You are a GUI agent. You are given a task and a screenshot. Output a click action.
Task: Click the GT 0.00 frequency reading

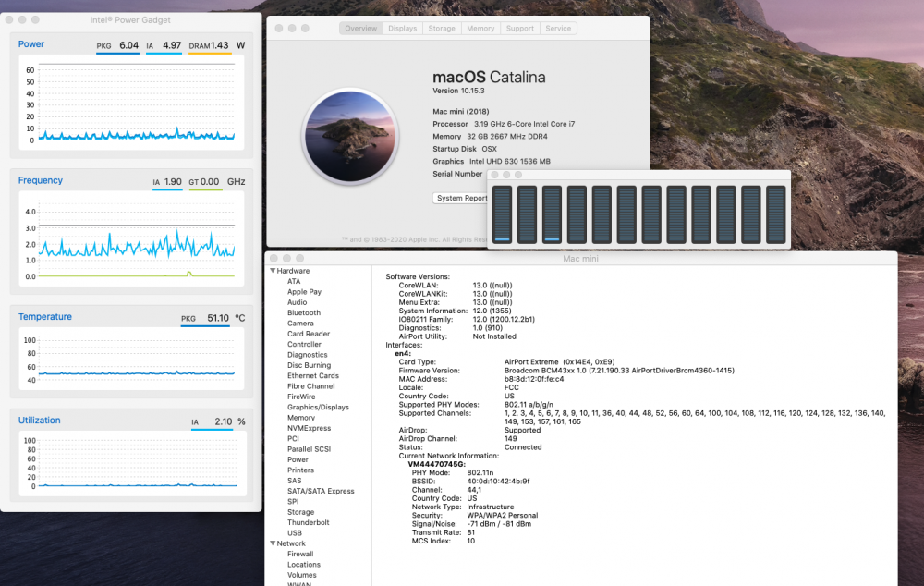(204, 182)
